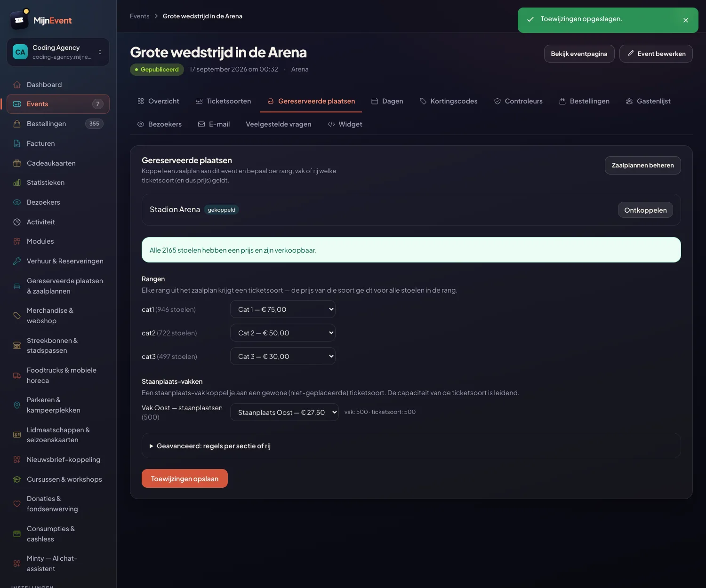
Task: Open the Widget tab
Action: pos(345,124)
